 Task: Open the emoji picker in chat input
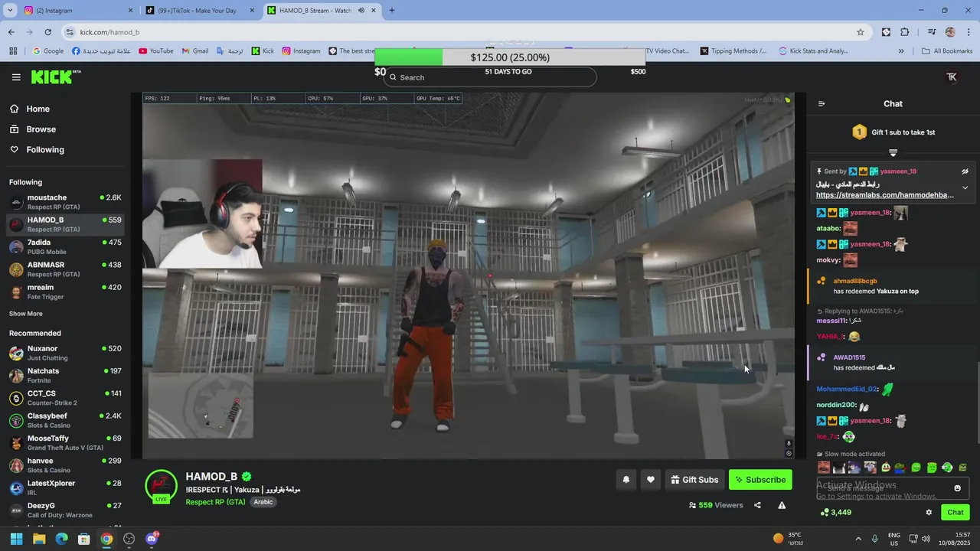[957, 488]
